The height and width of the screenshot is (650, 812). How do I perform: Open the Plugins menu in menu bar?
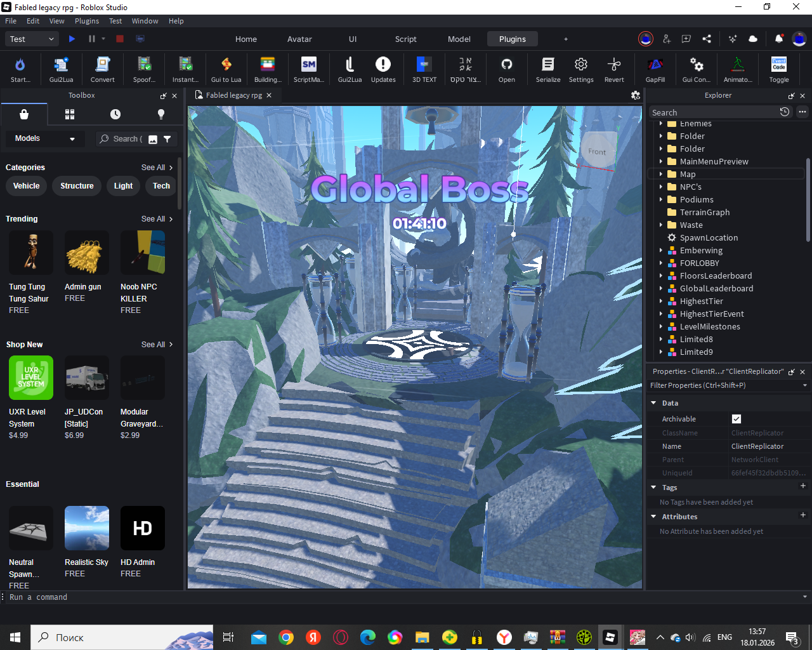(x=87, y=21)
